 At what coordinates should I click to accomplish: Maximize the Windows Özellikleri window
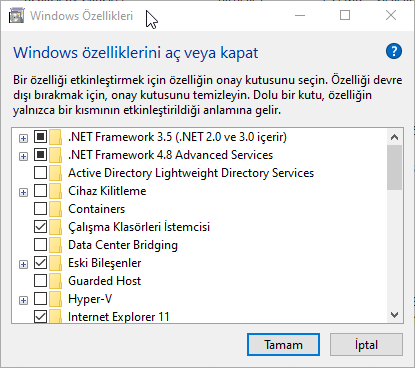pos(345,15)
